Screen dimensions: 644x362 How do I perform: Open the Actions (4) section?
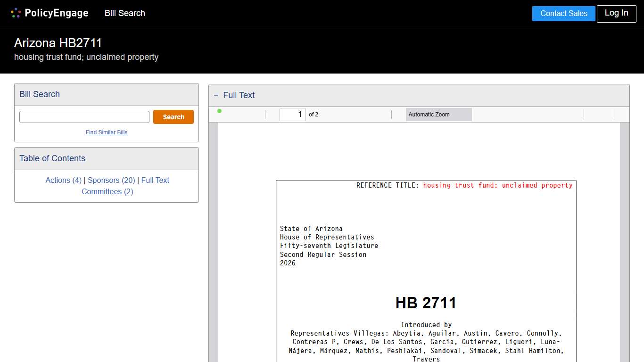pos(63,180)
